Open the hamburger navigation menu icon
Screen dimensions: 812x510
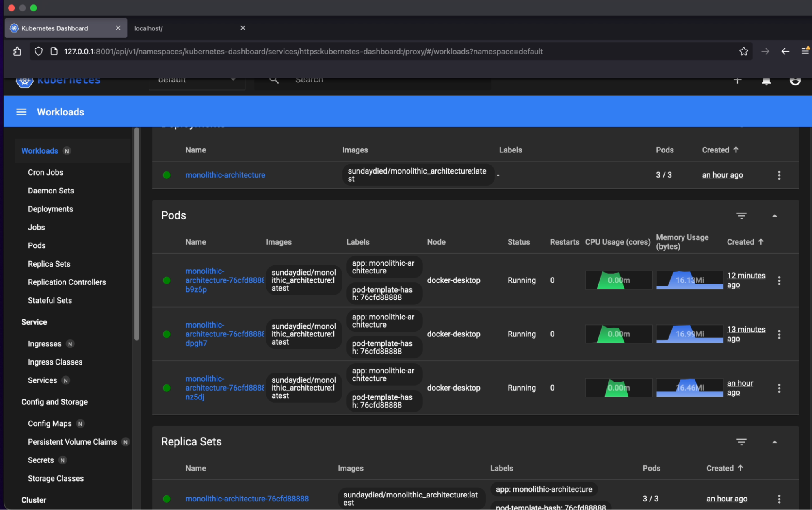pyautogui.click(x=21, y=112)
